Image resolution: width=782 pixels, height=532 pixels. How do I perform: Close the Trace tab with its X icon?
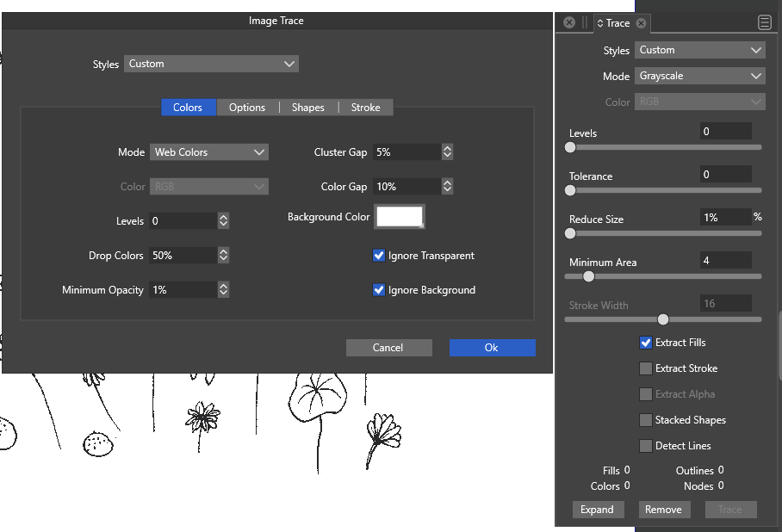(x=642, y=23)
